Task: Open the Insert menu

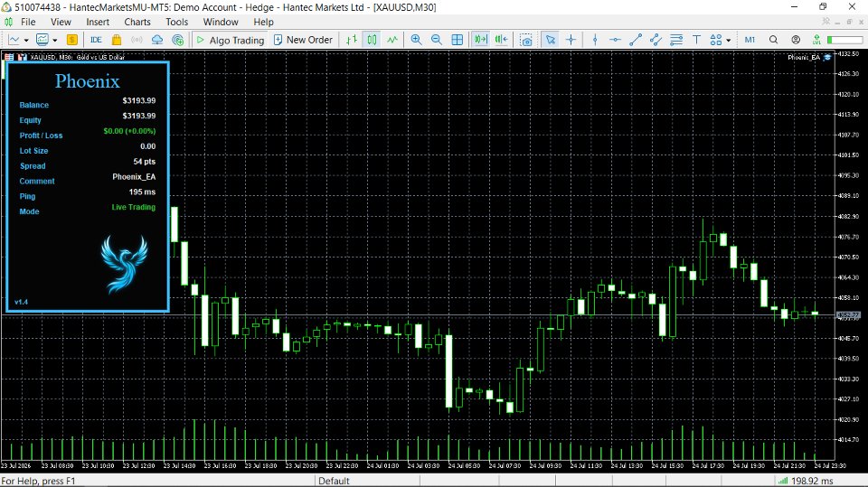Action: pos(98,22)
